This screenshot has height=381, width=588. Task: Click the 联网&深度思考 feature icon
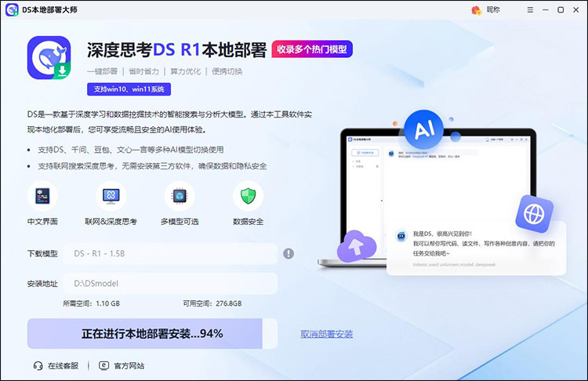pyautogui.click(x=111, y=196)
